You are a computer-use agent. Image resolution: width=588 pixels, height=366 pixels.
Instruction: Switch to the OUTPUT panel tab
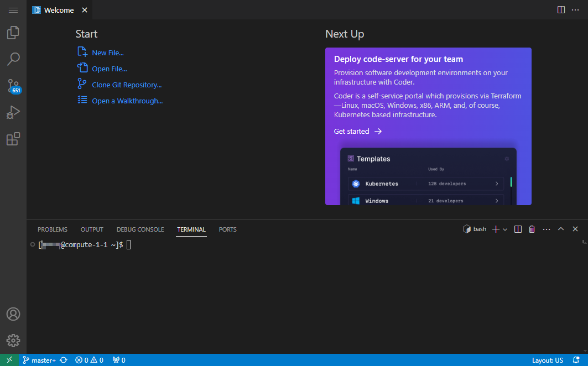[x=92, y=229]
